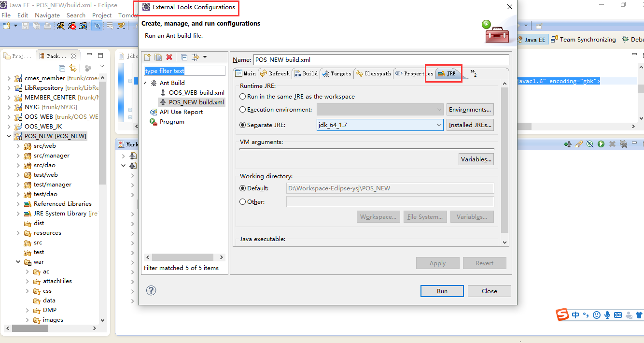Viewport: 644px width, 343px height.
Task: Click the Name field with POS_NEW build.xml
Action: [x=381, y=60]
